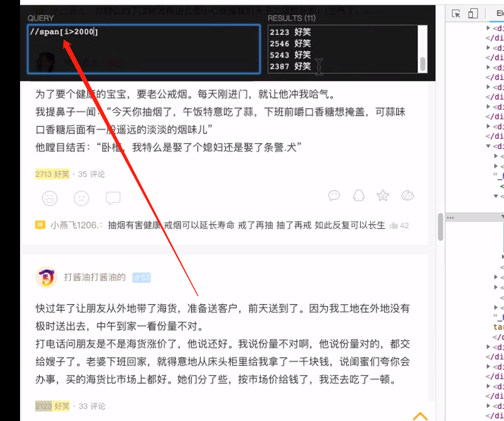
Task: Toggle the DevTools device toolbar icon
Action: 473,14
